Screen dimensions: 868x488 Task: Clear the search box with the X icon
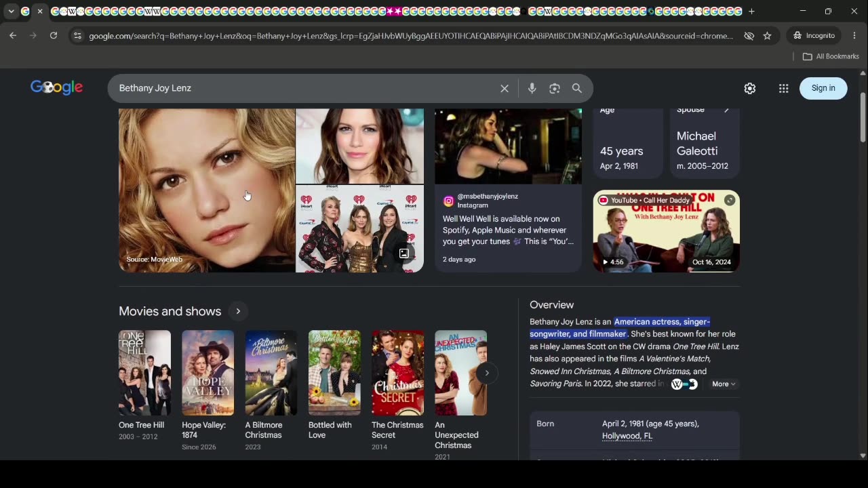pos(505,88)
